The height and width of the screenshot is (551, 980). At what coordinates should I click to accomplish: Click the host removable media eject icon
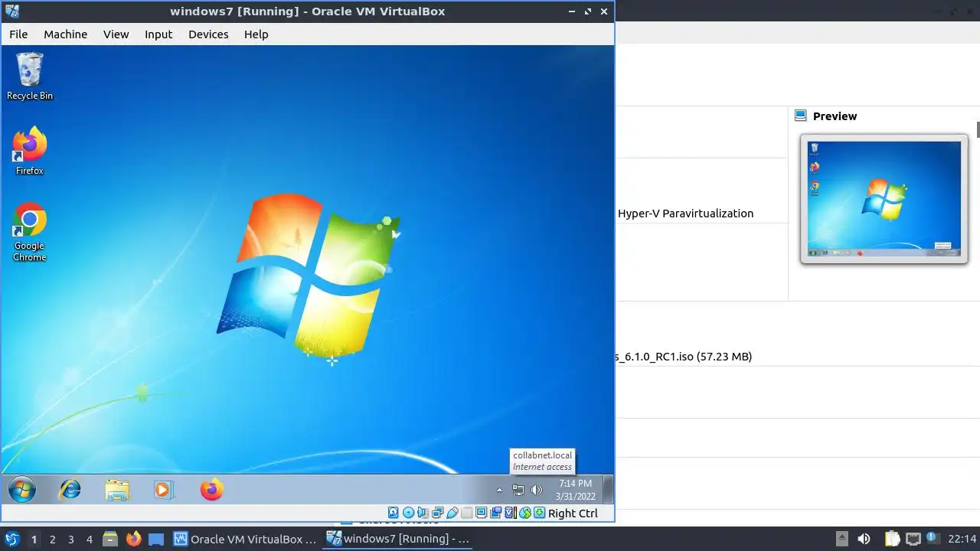coord(841,539)
